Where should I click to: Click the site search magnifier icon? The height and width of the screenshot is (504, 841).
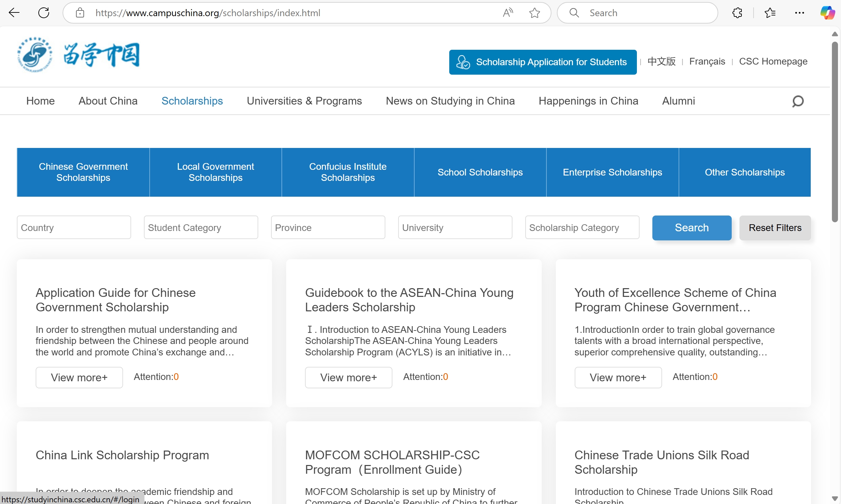(798, 101)
